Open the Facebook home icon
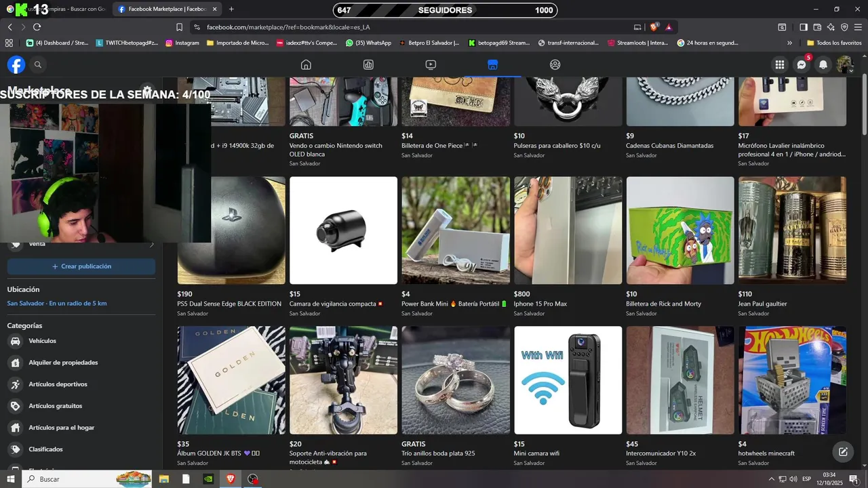Screen dimensions: 868x488 click(306, 64)
